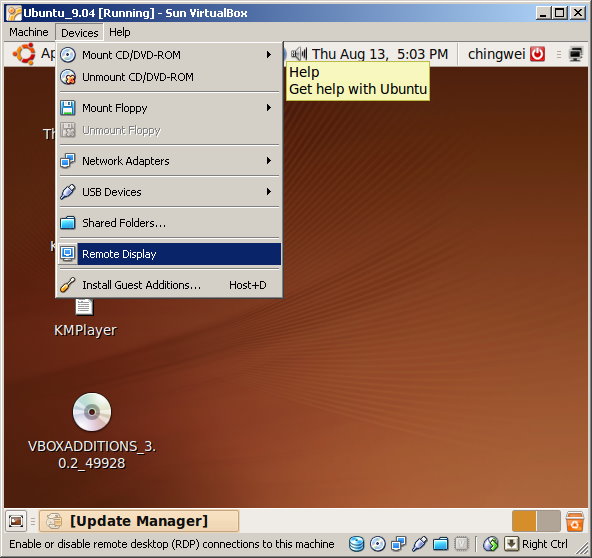Screen dimensions: 592x558
Task: Switch to second workspace (gray)
Action: (548, 521)
